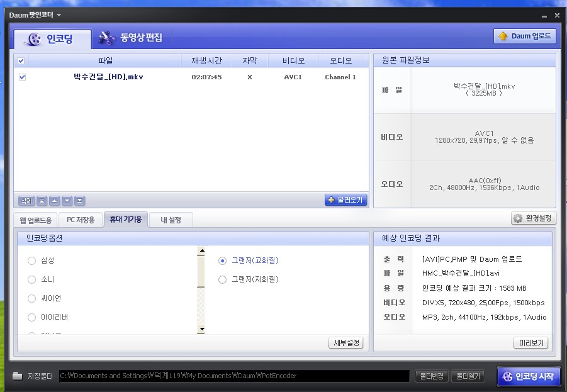The image size is (567, 392).
Task: Click the Daum 업로드 button
Action: (525, 36)
